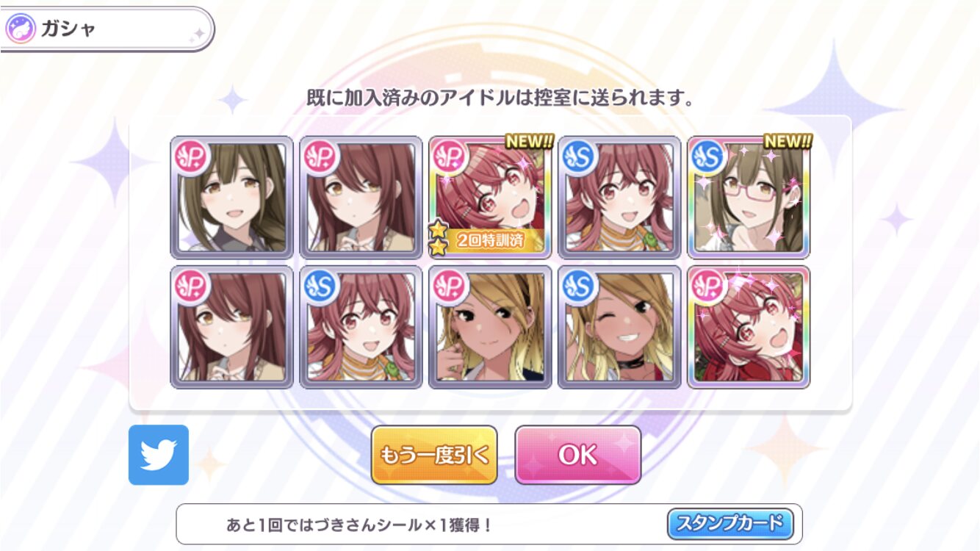The height and width of the screenshot is (551, 980).
Task: Select the second top-row auburn-haired card
Action: 361,198
